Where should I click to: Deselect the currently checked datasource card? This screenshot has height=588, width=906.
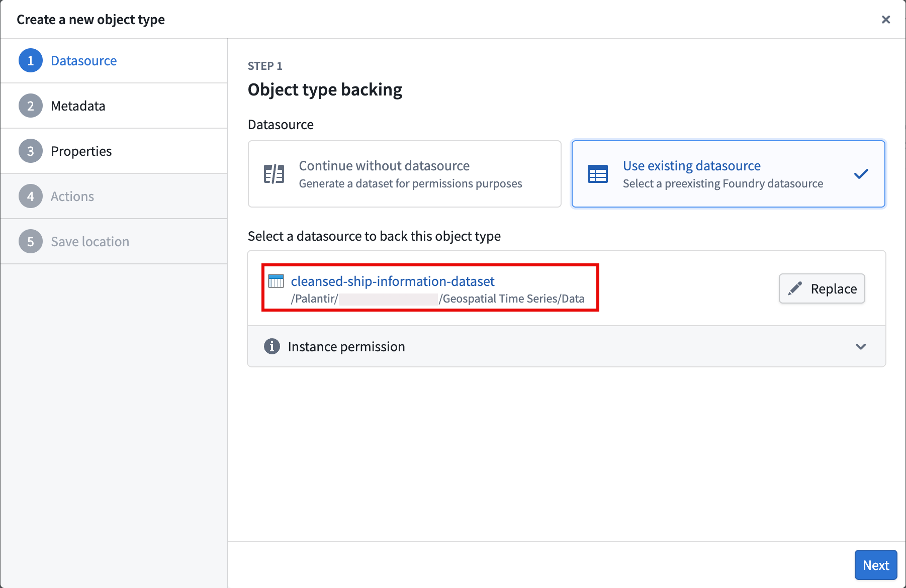tap(728, 173)
